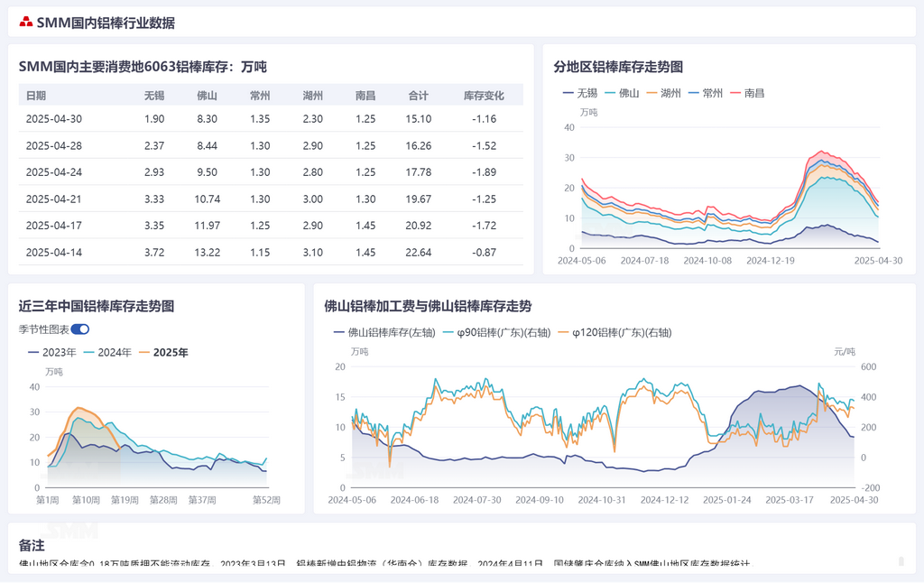
Task: Click the 备注 heading
Action: [32, 545]
